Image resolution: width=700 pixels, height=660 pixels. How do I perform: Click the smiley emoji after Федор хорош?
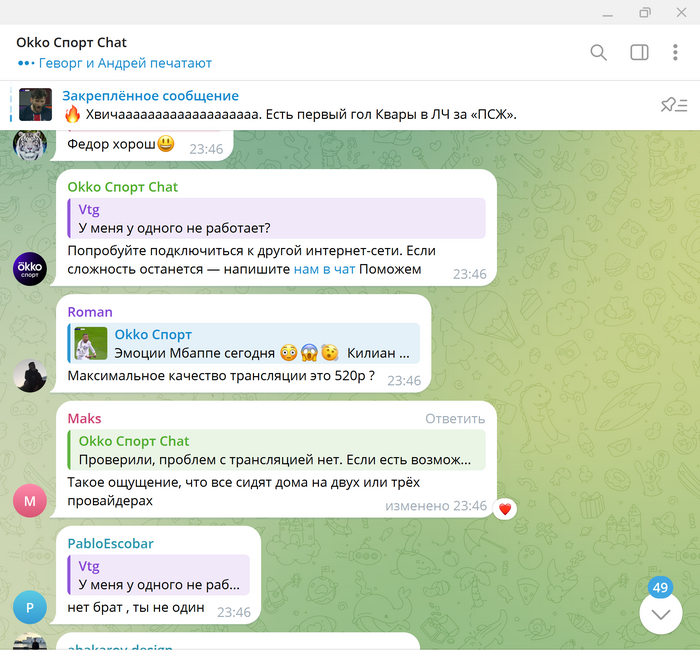tap(166, 144)
